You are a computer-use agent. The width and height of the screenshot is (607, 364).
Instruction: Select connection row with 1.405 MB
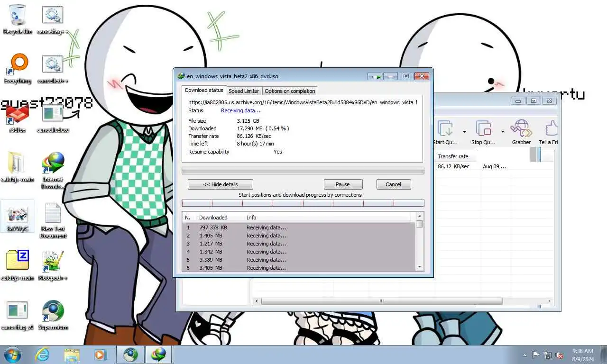299,236
